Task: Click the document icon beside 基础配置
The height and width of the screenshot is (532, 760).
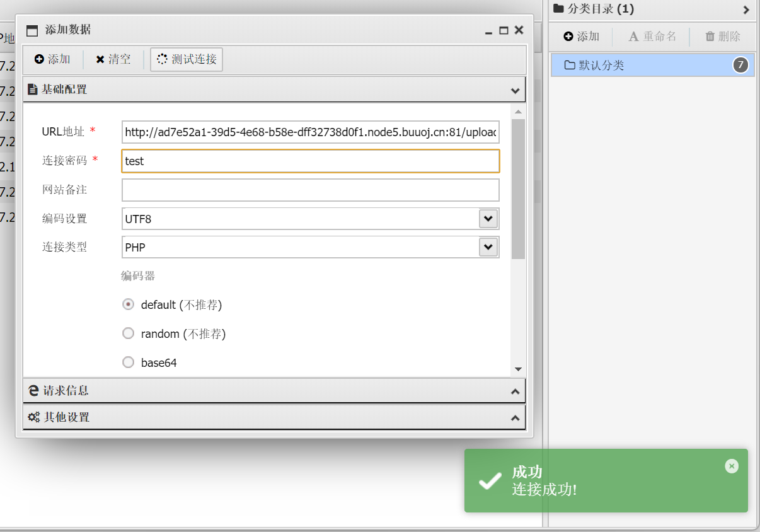Action: [x=33, y=90]
